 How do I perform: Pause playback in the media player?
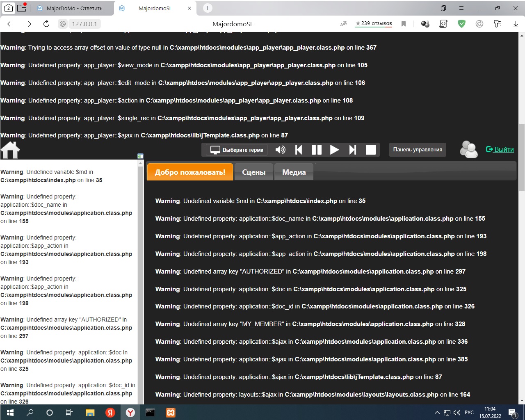click(317, 150)
